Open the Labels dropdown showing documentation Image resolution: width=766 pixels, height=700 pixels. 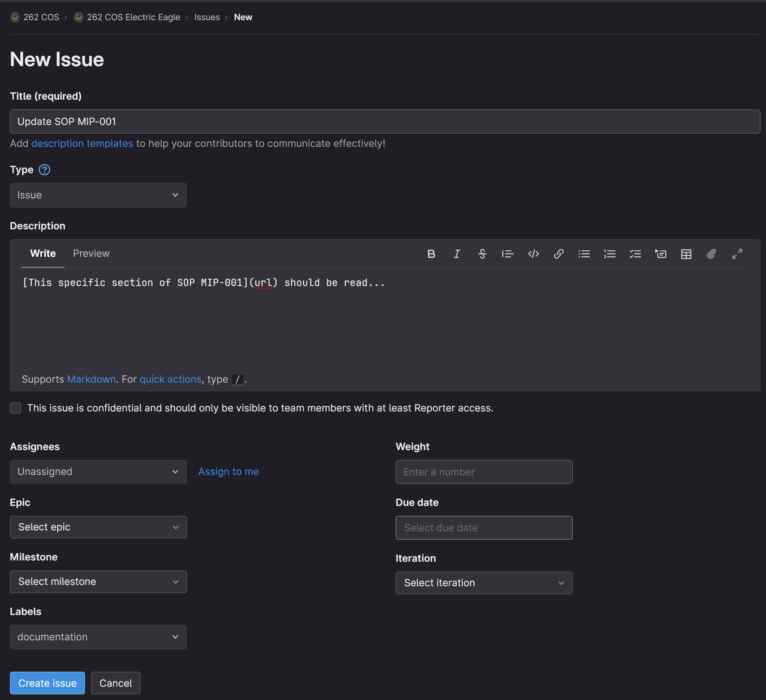[x=98, y=637]
